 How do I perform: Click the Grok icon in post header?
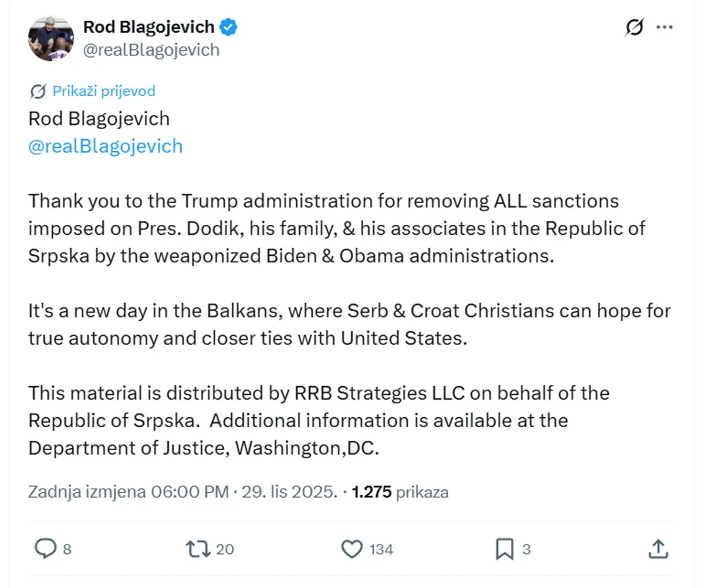[635, 28]
